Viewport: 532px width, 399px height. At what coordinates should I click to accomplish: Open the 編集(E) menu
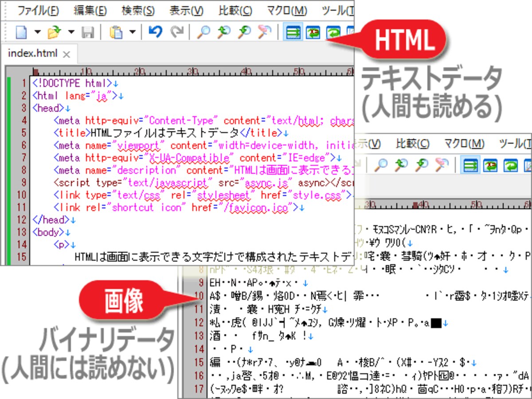[x=90, y=10]
